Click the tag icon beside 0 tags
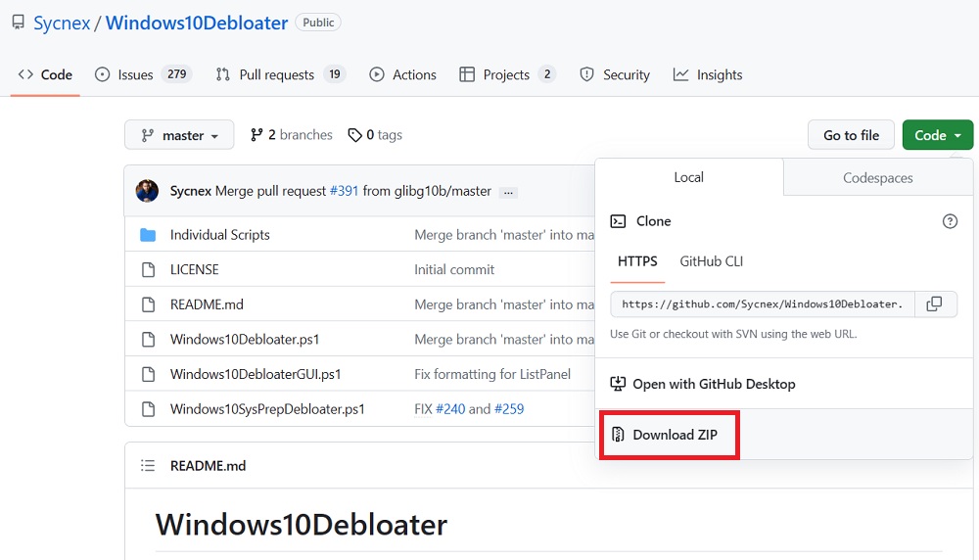979x560 pixels. click(354, 135)
